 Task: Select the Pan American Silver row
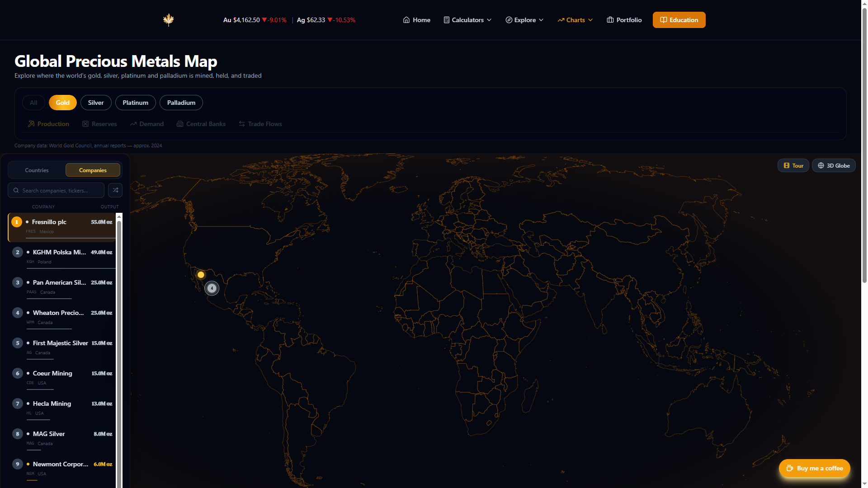click(62, 288)
